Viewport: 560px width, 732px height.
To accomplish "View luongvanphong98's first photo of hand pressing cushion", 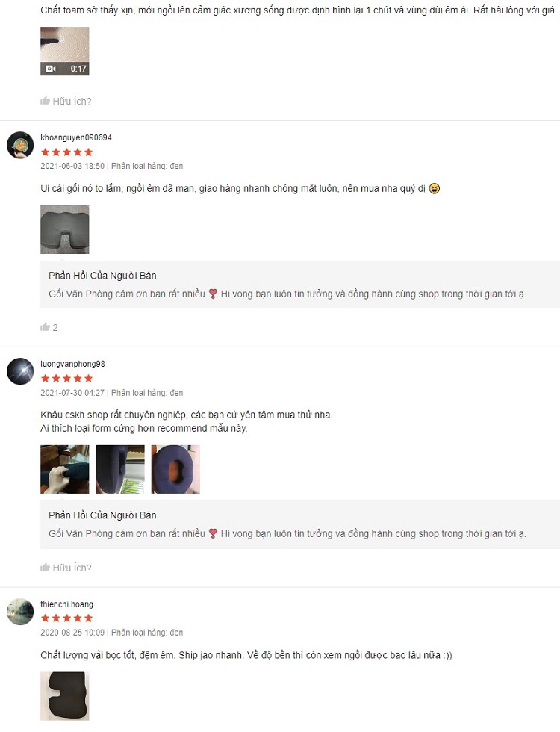I will point(64,469).
